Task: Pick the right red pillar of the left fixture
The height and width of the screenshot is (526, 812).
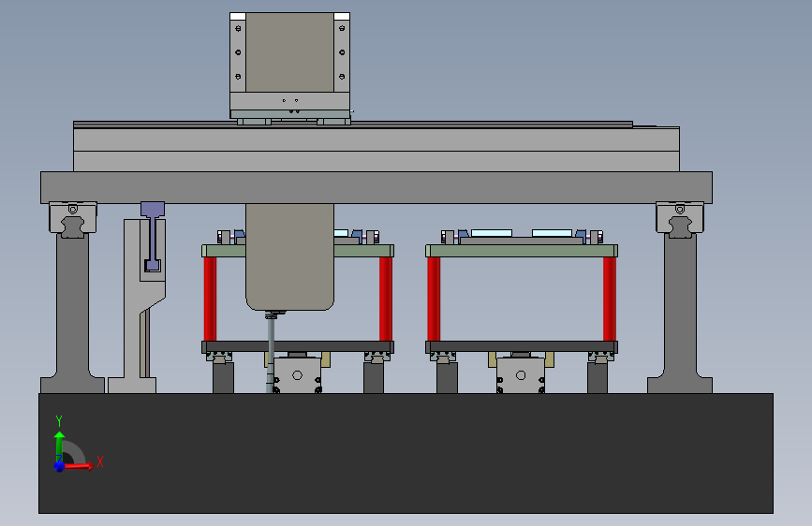Action: pos(386,299)
